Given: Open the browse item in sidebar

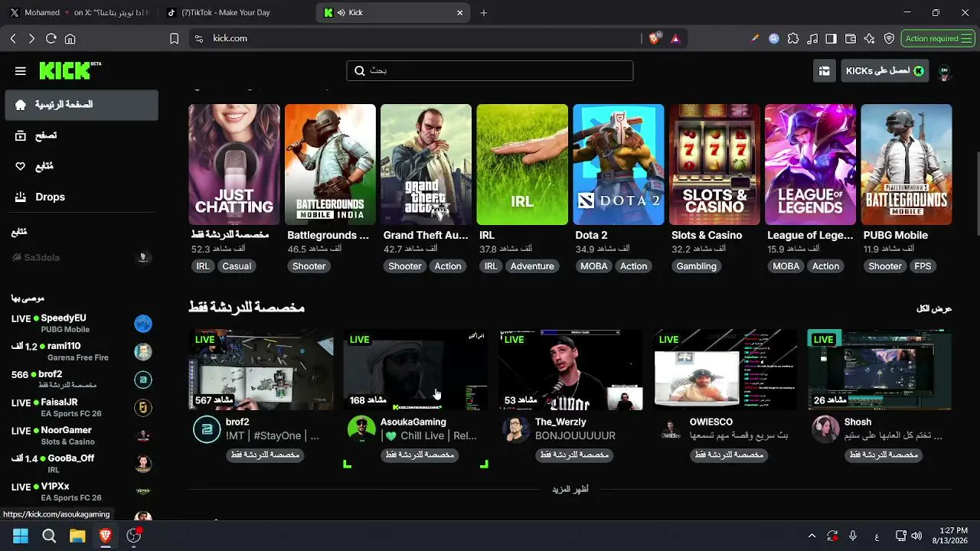Looking at the screenshot, I should coord(82,135).
